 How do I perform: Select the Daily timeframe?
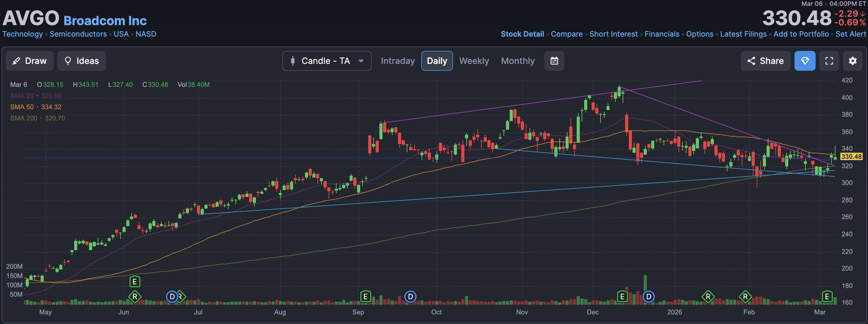click(437, 61)
